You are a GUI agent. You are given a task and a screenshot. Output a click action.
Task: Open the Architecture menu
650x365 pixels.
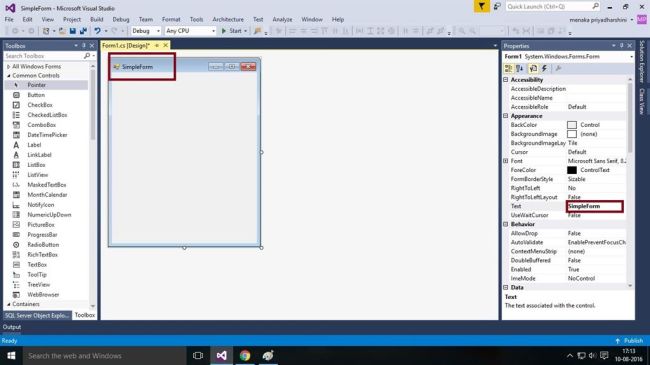228,19
